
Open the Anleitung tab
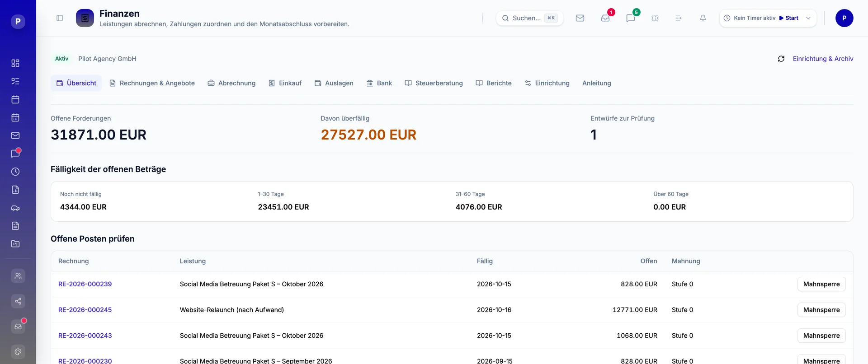pos(597,83)
